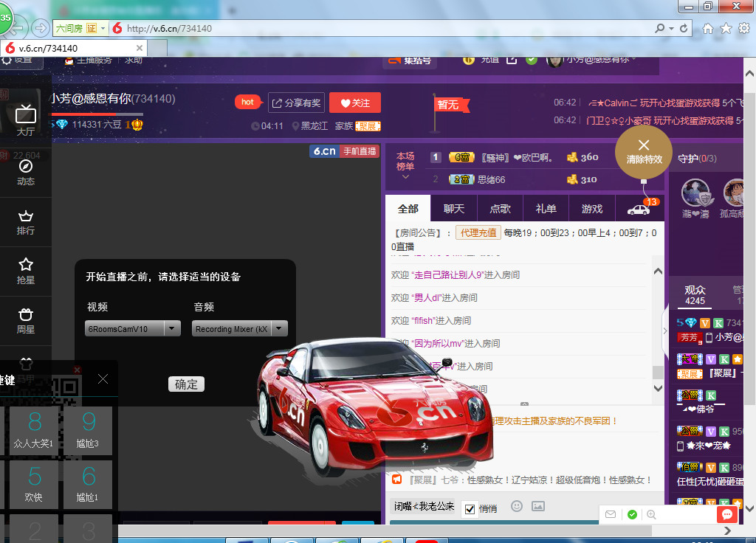Open the 守护(0/3) guardian heading
Screen dimensions: 756x543
[697, 159]
